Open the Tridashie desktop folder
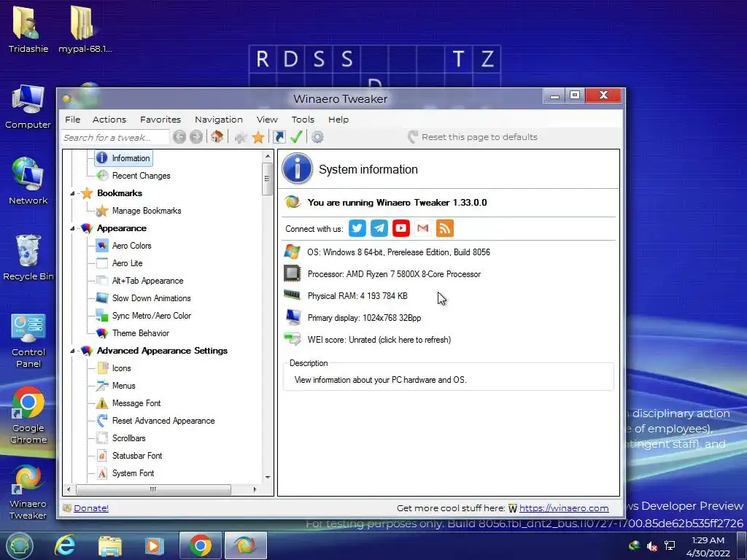 [28, 28]
